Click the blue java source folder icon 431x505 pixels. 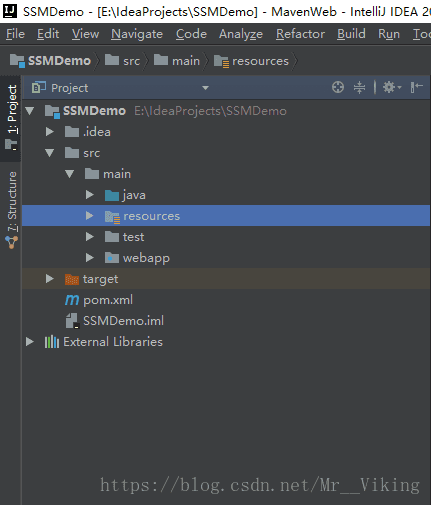point(112,195)
